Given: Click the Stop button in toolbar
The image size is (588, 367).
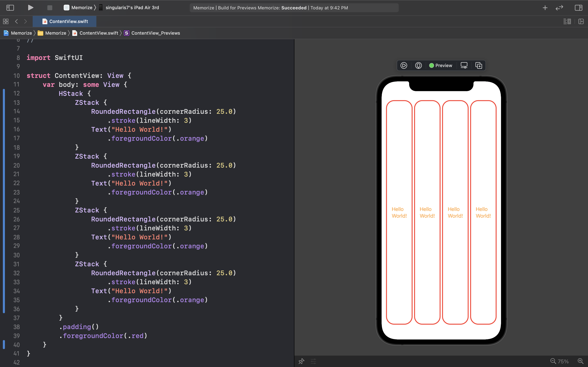Looking at the screenshot, I should 50,8.
